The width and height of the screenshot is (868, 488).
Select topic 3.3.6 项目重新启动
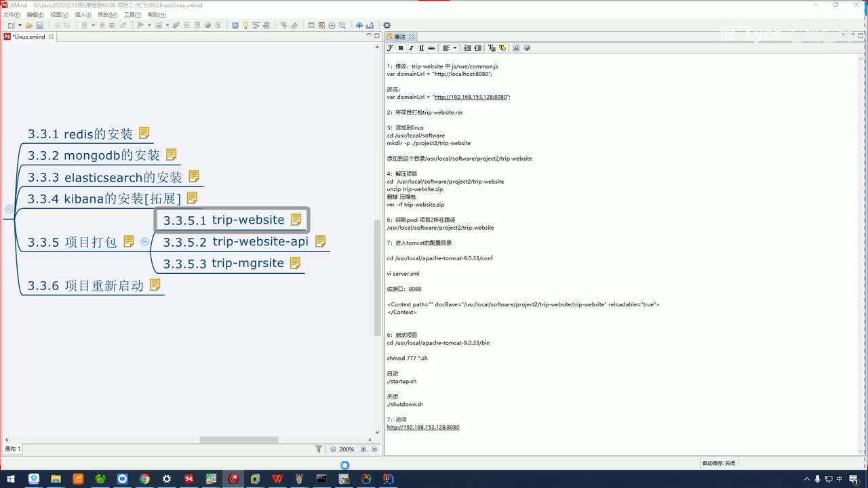85,285
